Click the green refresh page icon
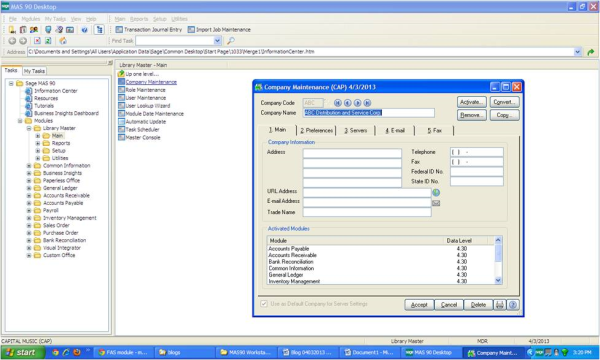 (48, 41)
